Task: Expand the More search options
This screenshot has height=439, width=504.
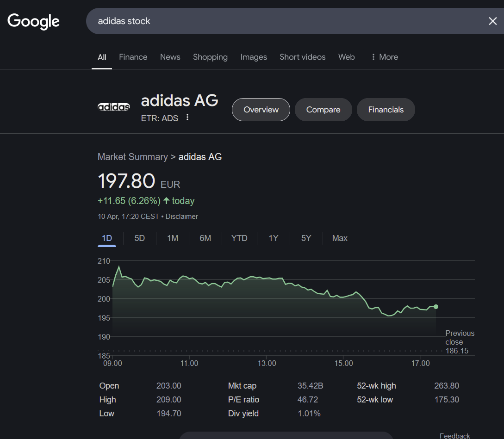Action: coord(385,57)
